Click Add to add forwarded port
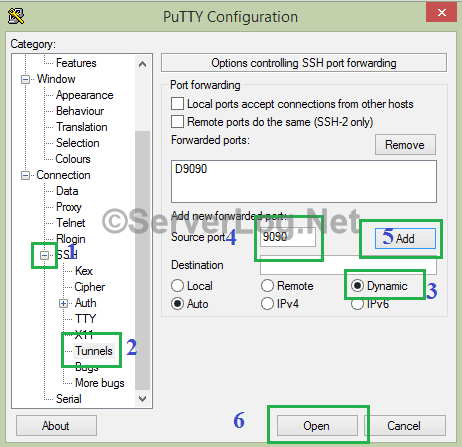 click(405, 238)
